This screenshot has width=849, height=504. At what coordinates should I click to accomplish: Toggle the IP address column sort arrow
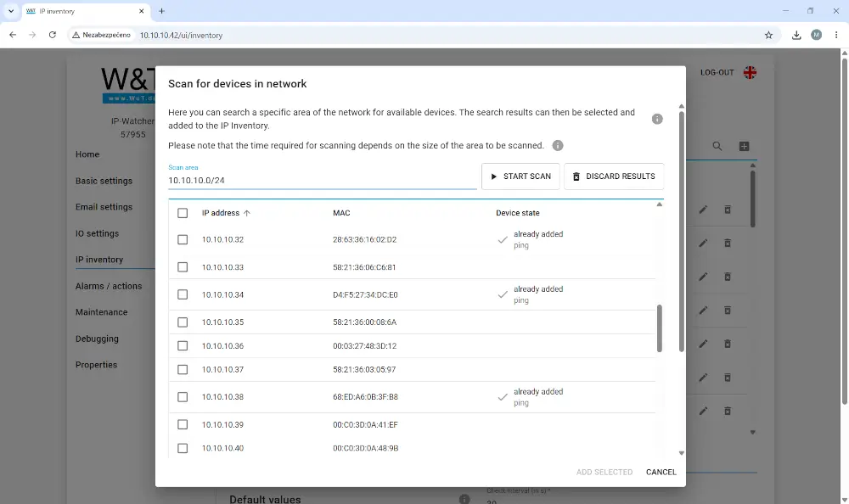pos(247,213)
